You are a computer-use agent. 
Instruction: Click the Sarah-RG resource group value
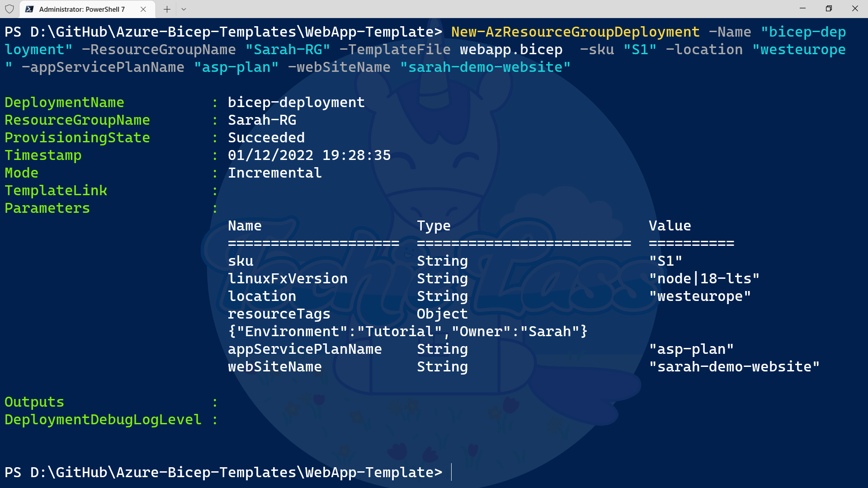[x=262, y=120]
